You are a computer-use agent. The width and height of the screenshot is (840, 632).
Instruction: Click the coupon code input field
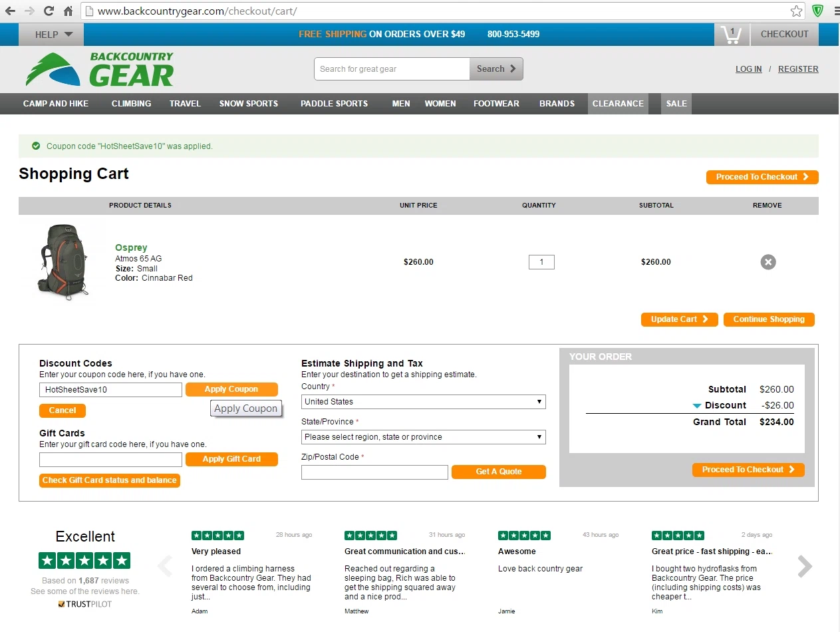point(110,390)
